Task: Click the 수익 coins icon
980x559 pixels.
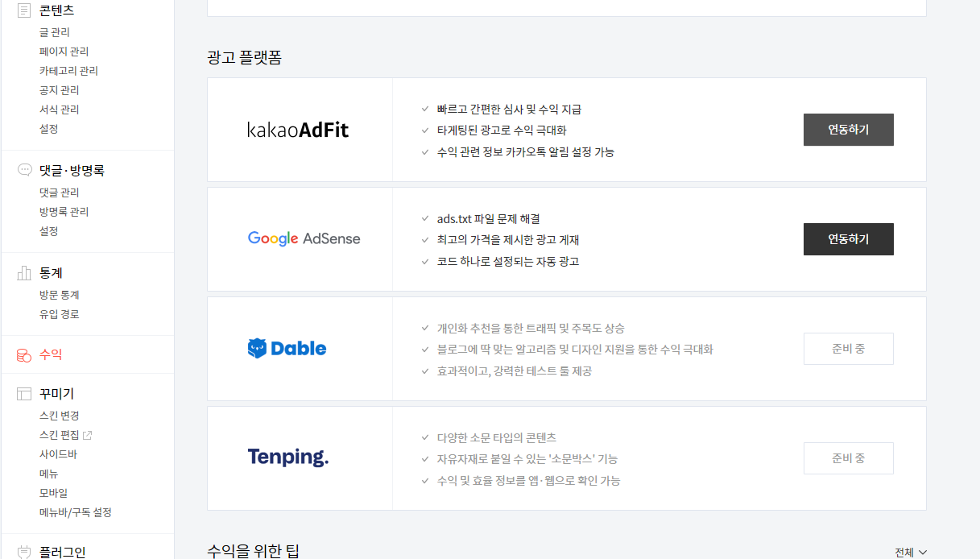Action: click(x=24, y=354)
